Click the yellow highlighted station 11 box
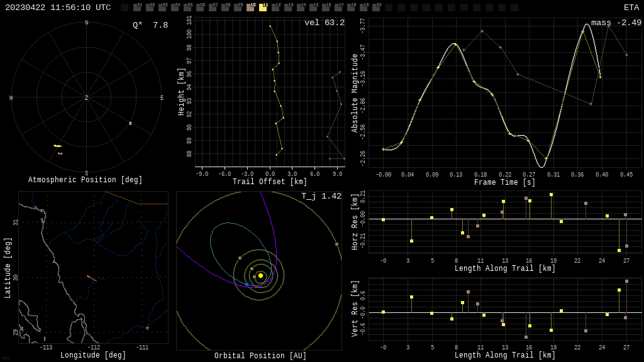The height and width of the screenshot is (362, 644). [263, 8]
